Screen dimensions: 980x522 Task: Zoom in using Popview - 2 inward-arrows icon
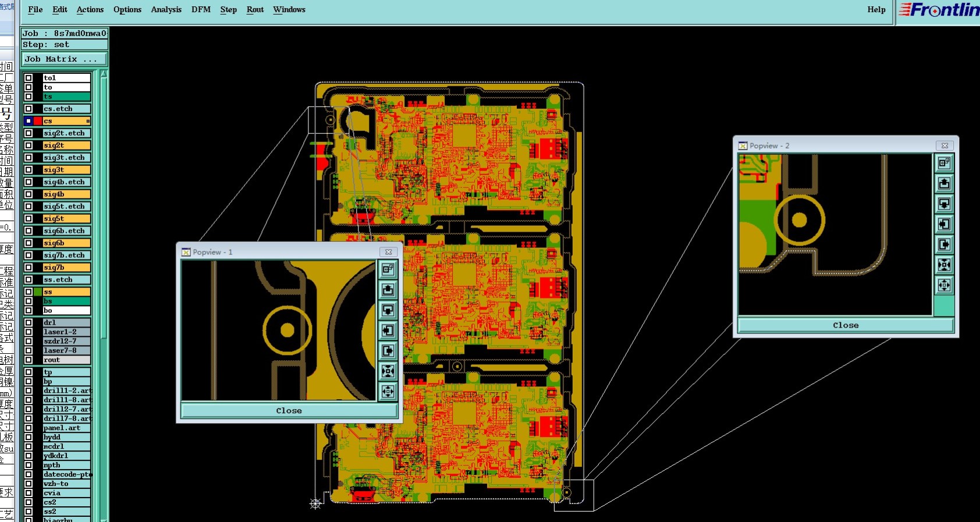tap(945, 265)
